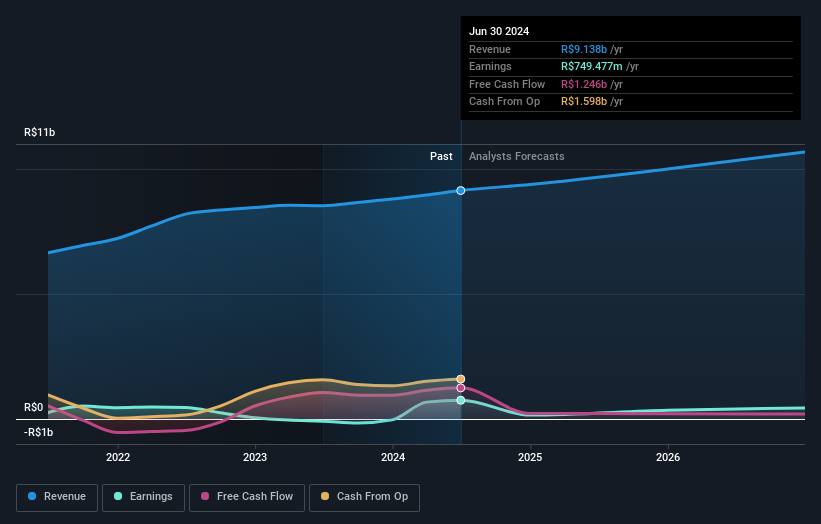
Task: Select the 2022 x-axis label
Action: tap(118, 457)
